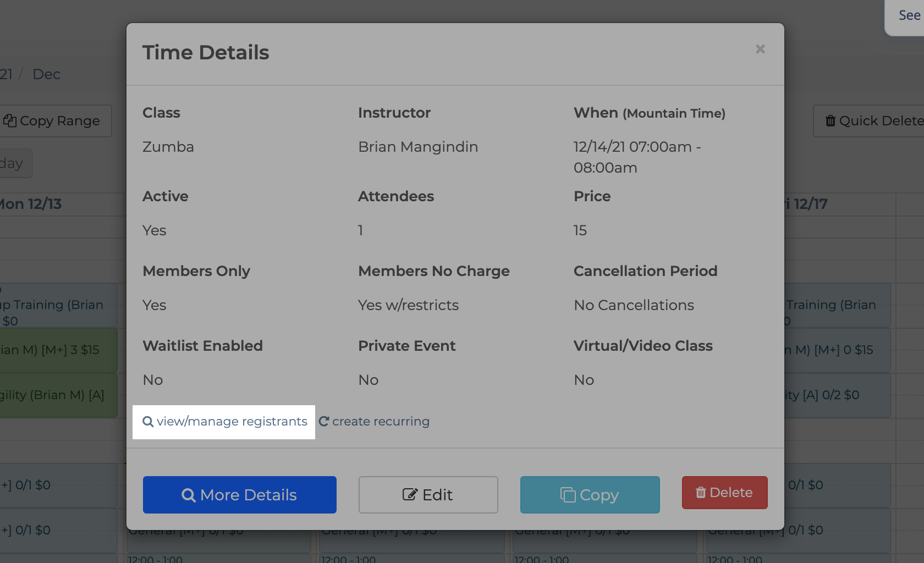This screenshot has width=924, height=563.
Task: Close the Time Details dialog
Action: coord(760,49)
